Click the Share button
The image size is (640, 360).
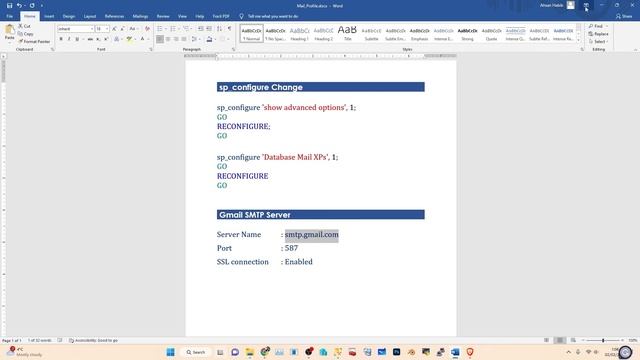coord(624,16)
